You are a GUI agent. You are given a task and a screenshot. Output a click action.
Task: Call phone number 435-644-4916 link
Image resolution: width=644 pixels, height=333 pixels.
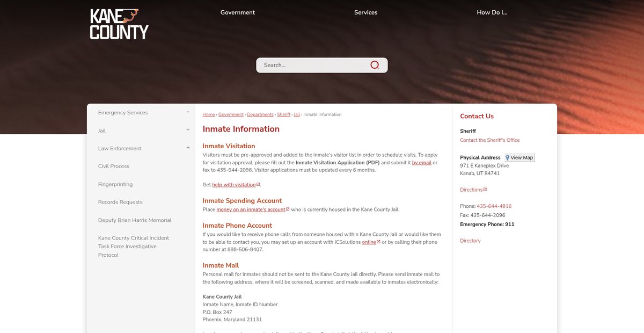pyautogui.click(x=494, y=206)
